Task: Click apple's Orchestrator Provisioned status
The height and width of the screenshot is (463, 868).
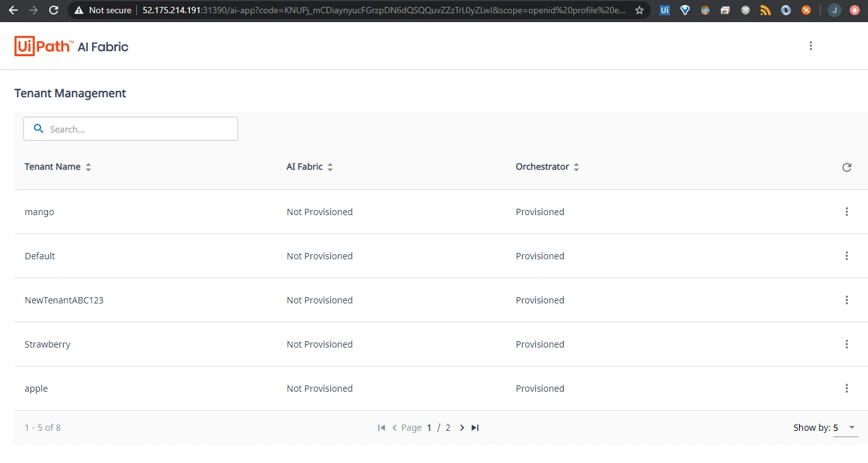Action: tap(540, 389)
